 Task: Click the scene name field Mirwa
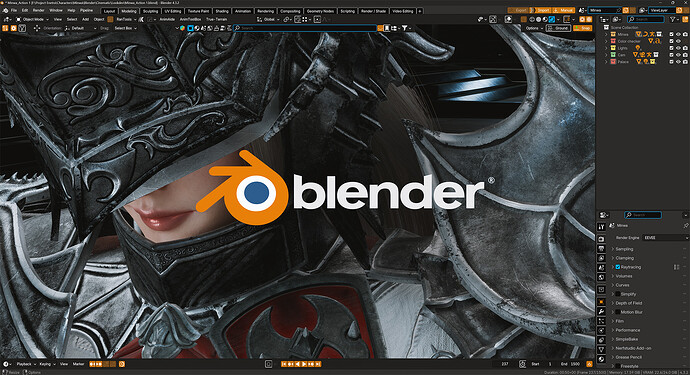pyautogui.click(x=605, y=10)
